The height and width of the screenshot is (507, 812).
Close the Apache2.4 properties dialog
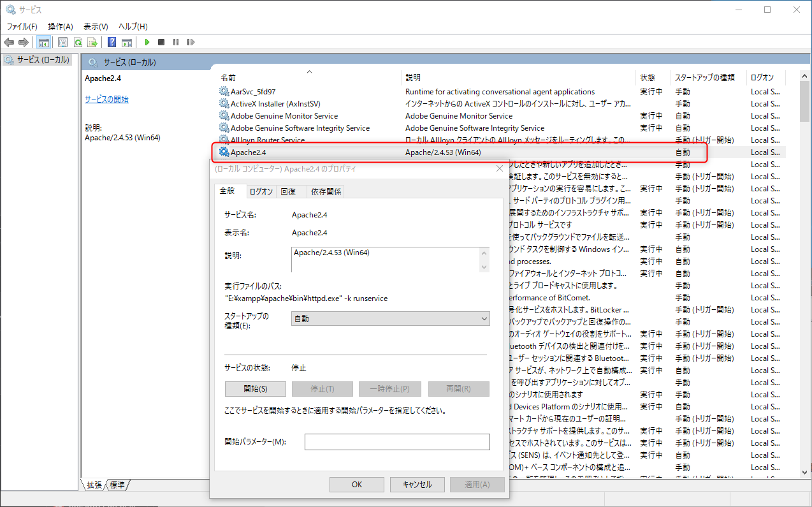pos(500,169)
